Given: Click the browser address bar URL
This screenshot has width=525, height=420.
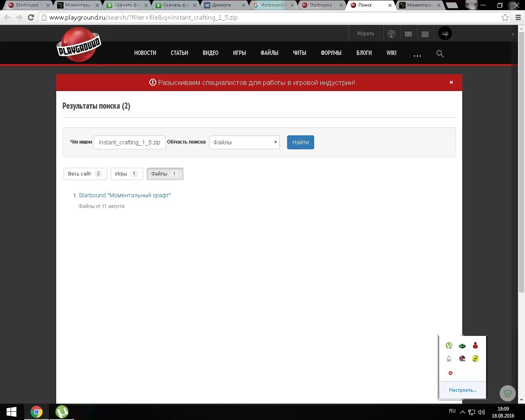Looking at the screenshot, I should click(x=144, y=18).
